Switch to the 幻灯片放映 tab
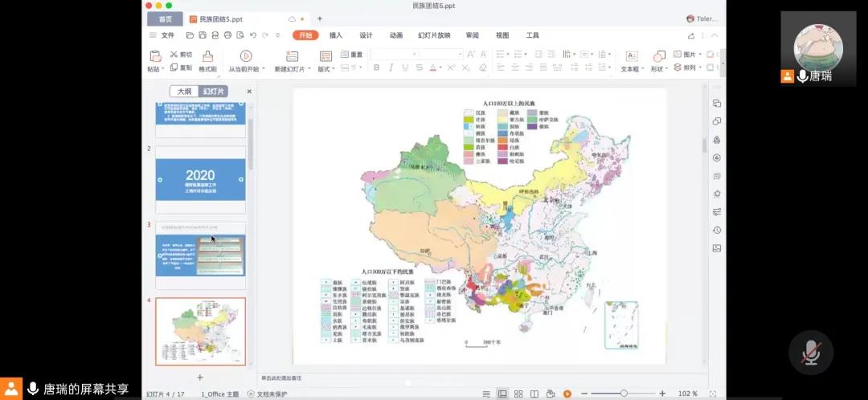 pyautogui.click(x=434, y=35)
